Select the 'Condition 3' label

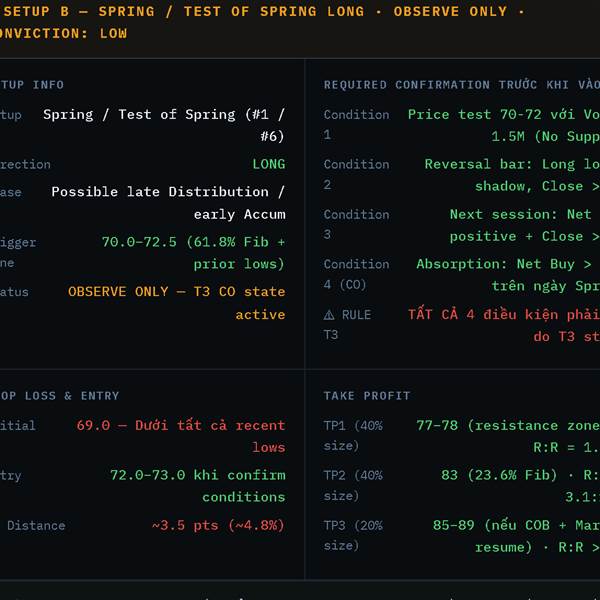[356, 224]
